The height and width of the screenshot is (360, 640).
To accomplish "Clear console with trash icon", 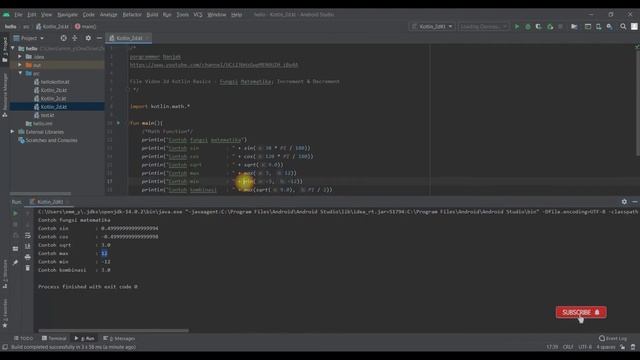I will pos(28,268).
